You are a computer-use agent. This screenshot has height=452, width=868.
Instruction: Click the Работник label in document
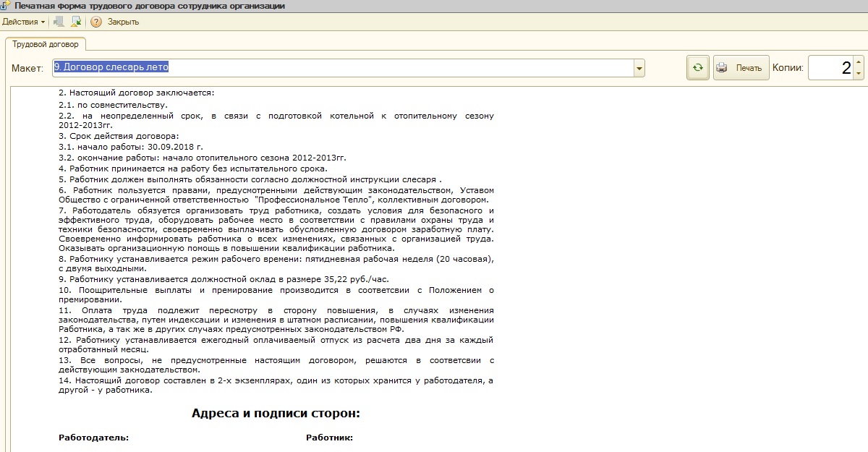pos(329,438)
